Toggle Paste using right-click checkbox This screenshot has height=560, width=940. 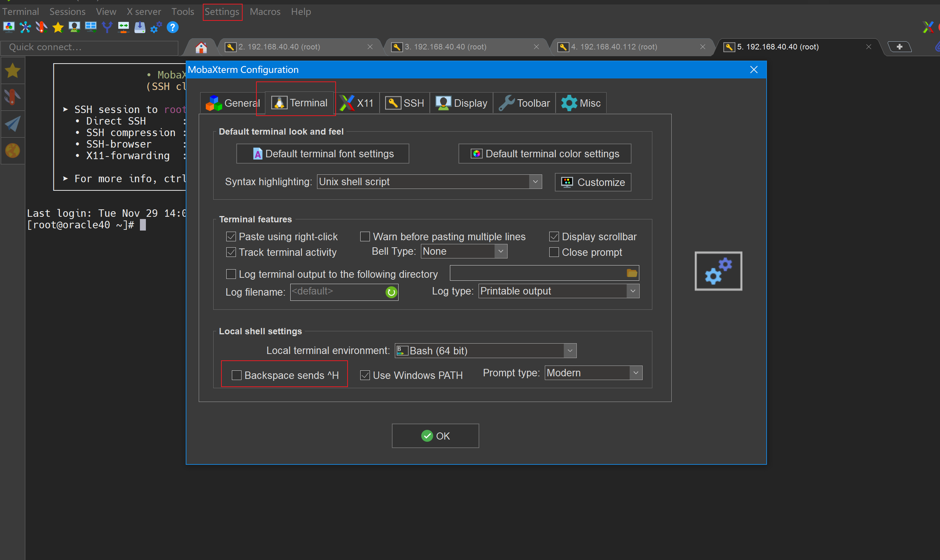click(231, 236)
